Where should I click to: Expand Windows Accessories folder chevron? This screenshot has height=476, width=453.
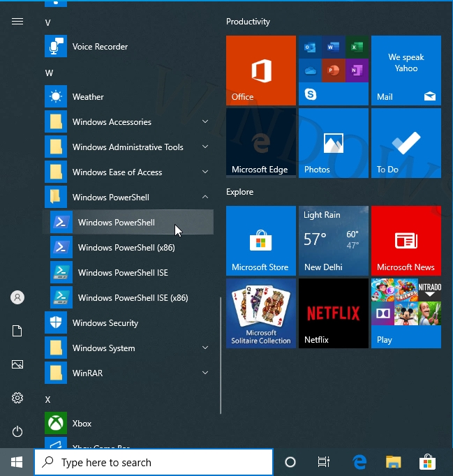pyautogui.click(x=205, y=121)
